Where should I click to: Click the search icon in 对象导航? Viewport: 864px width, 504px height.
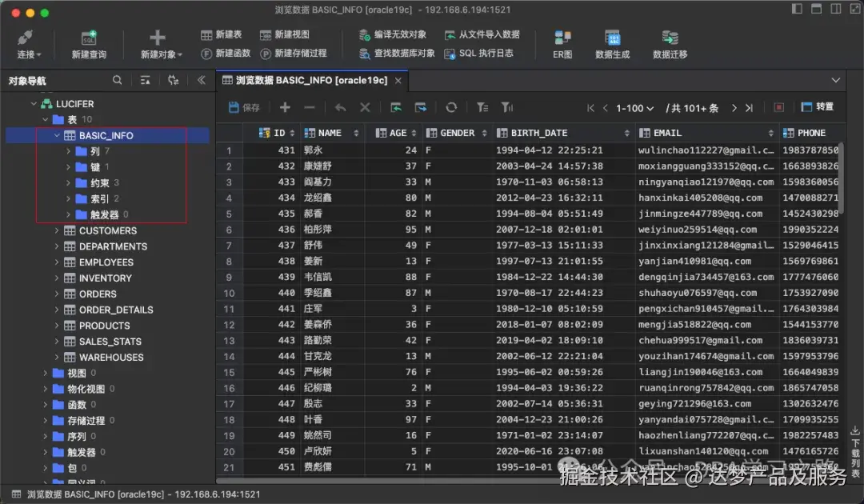coord(118,81)
